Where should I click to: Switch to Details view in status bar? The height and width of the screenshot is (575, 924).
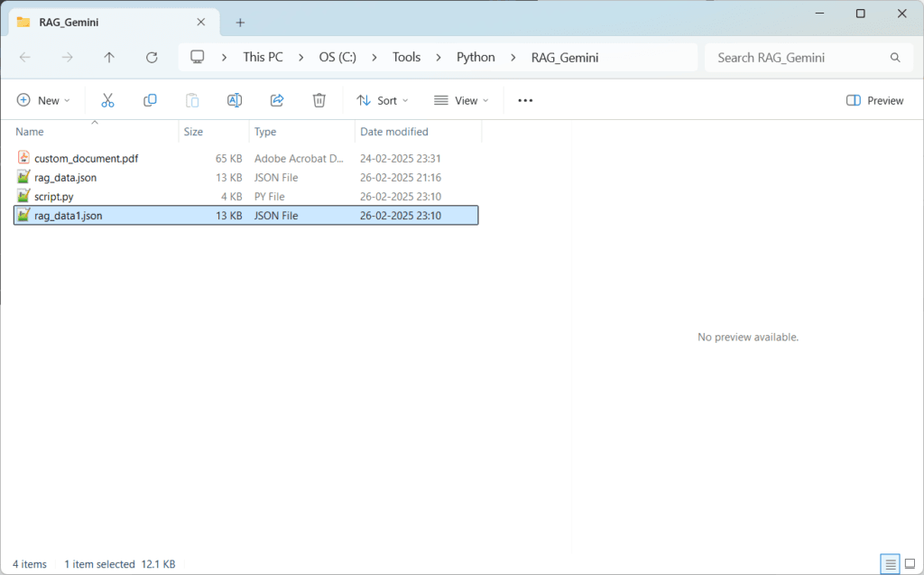point(890,564)
